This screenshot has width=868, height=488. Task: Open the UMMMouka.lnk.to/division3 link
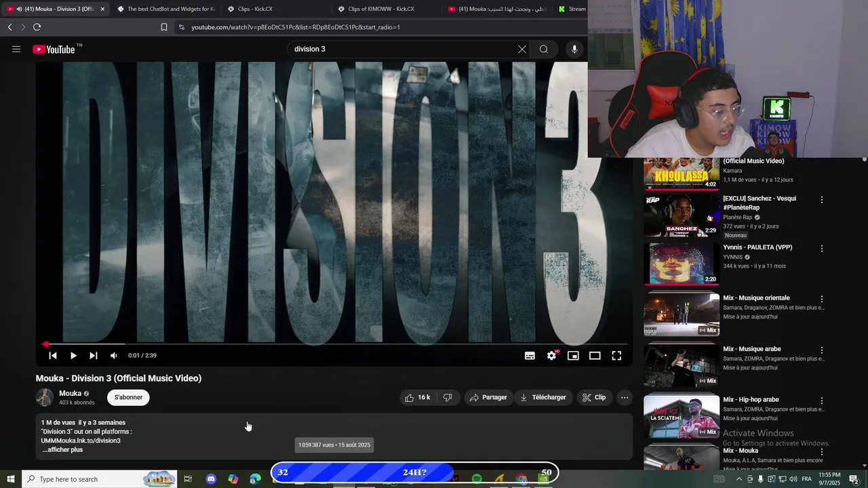(x=81, y=441)
